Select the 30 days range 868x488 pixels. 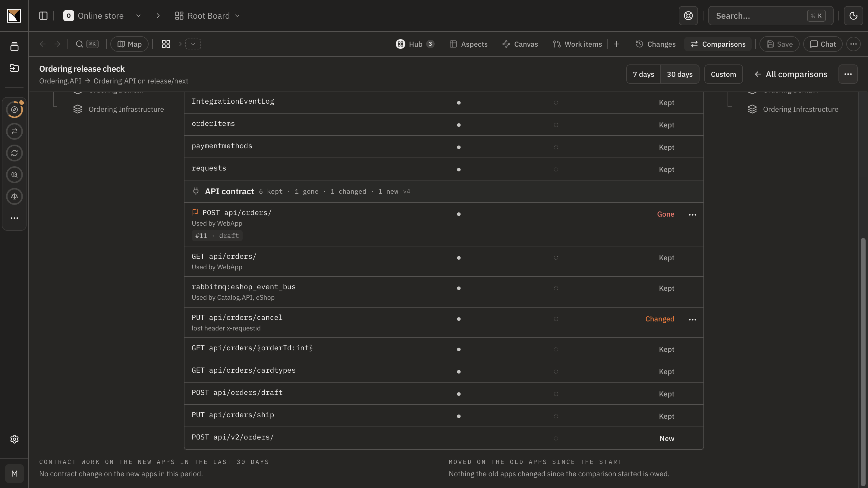[680, 74]
